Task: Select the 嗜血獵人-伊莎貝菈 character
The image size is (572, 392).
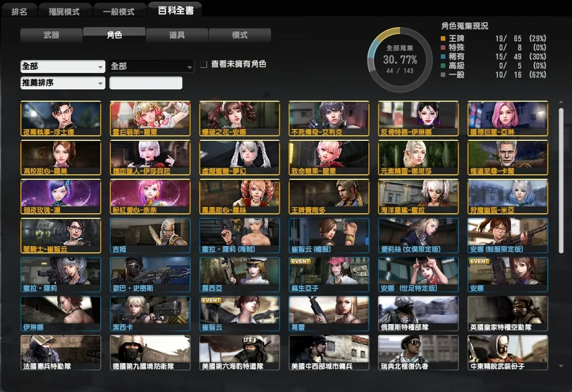Action: pos(150,158)
